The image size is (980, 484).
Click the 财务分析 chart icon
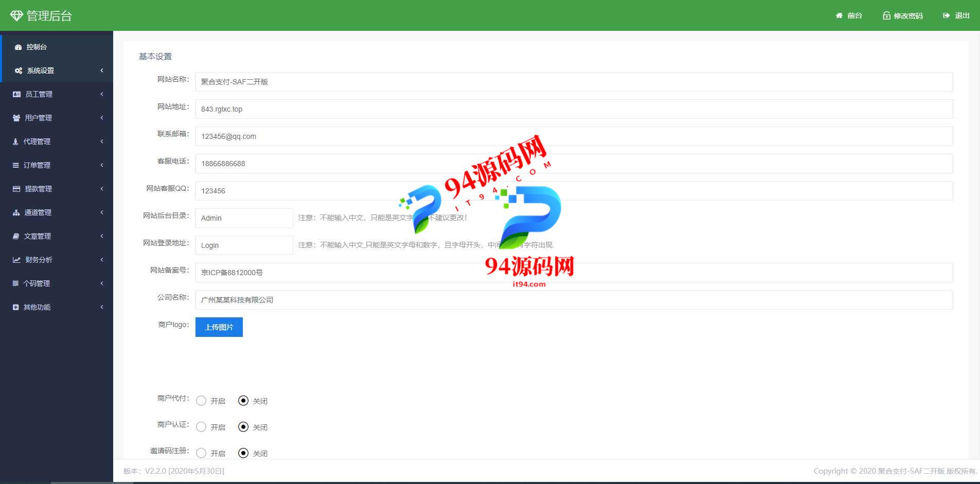pyautogui.click(x=16, y=260)
